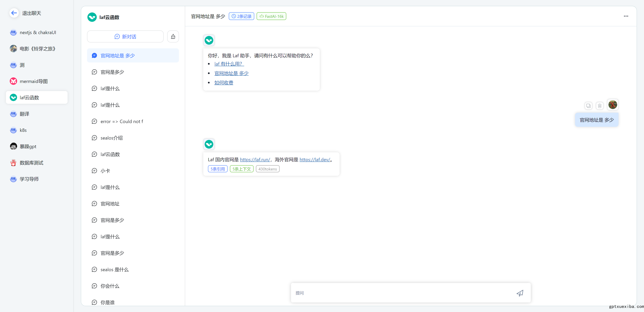Click the clear history broom icon
644x312 pixels.
[173, 37]
